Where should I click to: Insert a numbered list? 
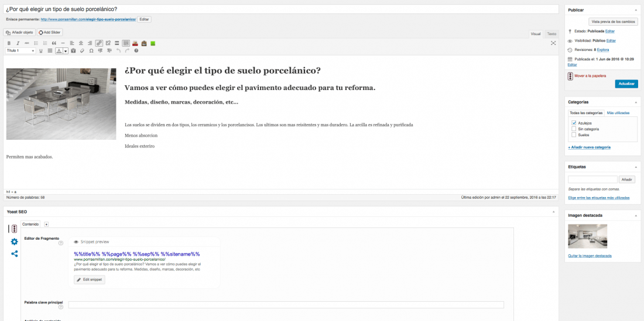(44, 43)
